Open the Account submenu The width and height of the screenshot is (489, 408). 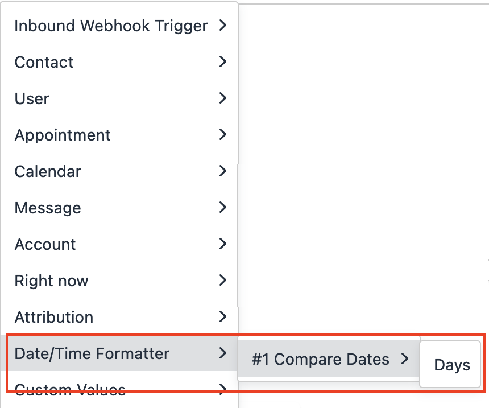tap(119, 244)
